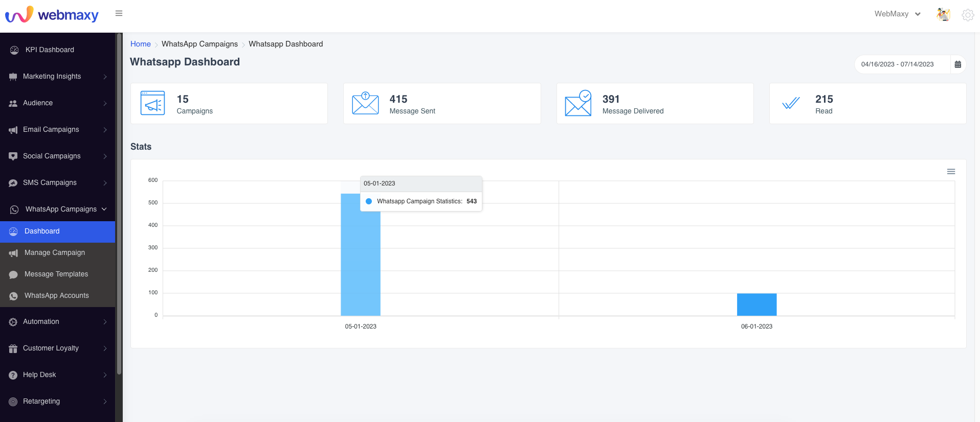Screen dimensions: 980x422
Task: Click the Read double-check icon
Action: coord(791,103)
